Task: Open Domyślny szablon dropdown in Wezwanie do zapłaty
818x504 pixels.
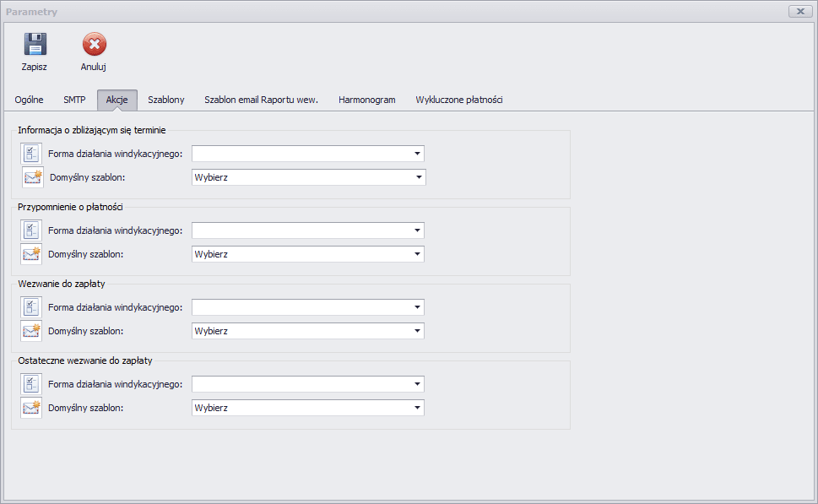Action: [308, 331]
